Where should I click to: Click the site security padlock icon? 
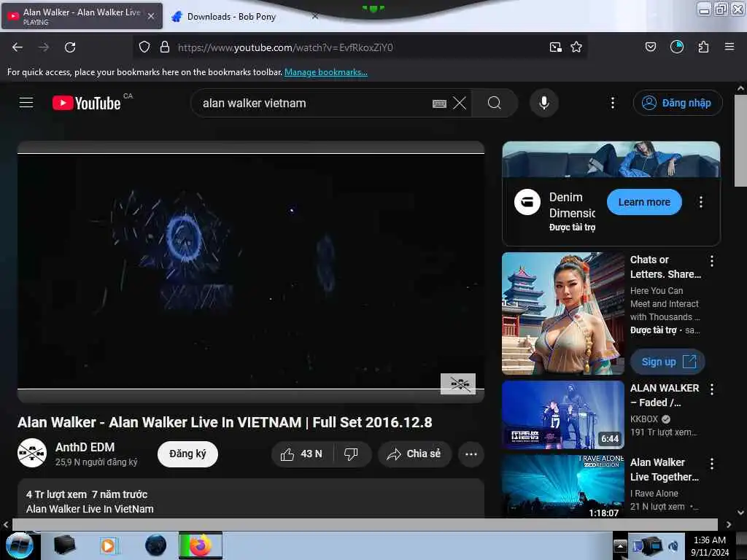point(165,47)
